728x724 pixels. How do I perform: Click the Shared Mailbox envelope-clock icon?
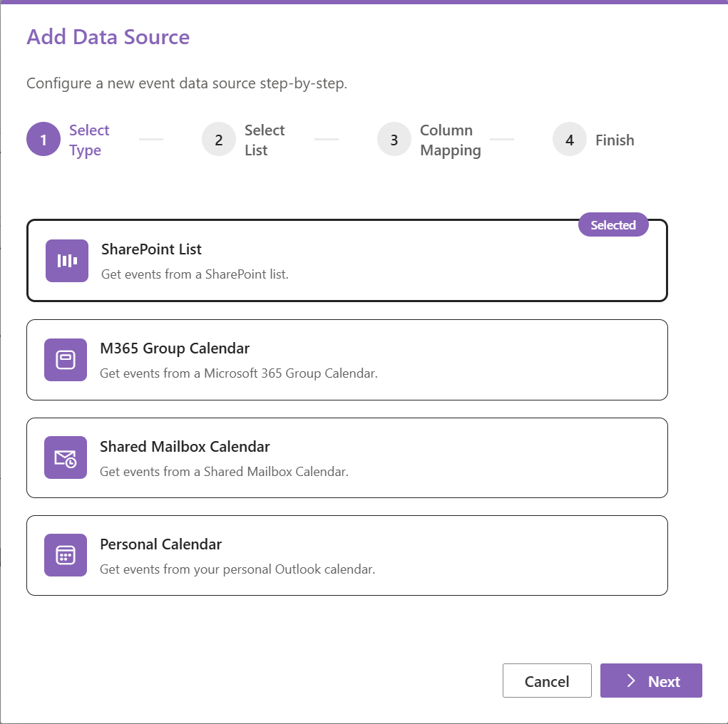click(x=66, y=457)
